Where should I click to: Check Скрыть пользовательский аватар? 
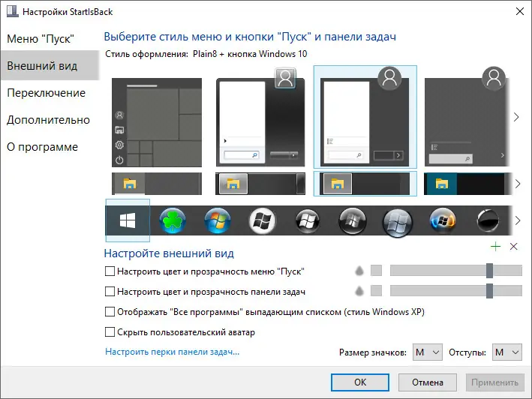[x=110, y=332]
